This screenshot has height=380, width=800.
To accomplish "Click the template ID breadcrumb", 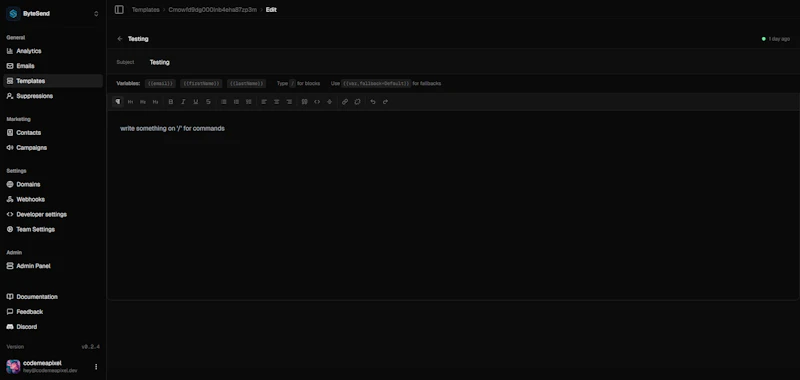I will coord(213,10).
